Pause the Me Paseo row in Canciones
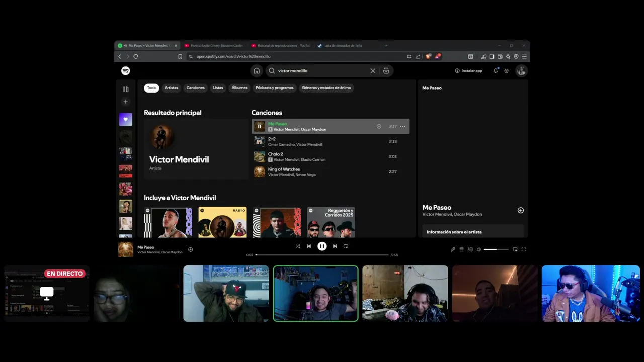644x362 pixels. pyautogui.click(x=259, y=126)
